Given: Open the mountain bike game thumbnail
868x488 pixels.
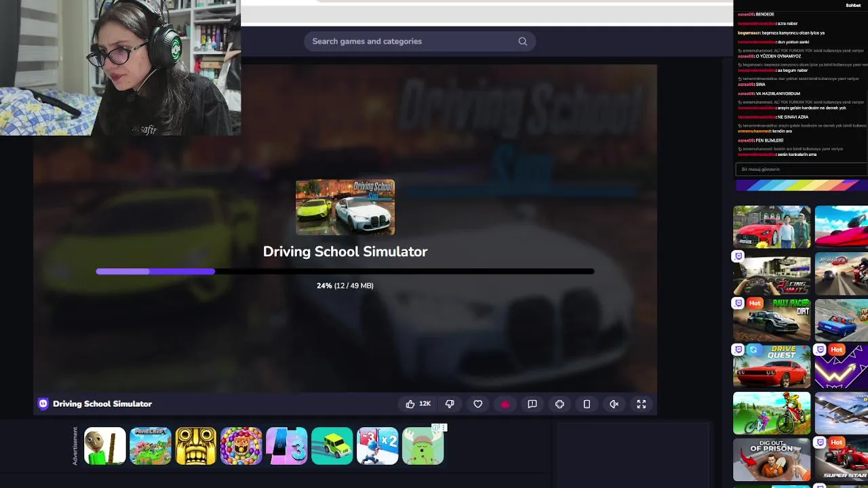Looking at the screenshot, I should point(772,413).
